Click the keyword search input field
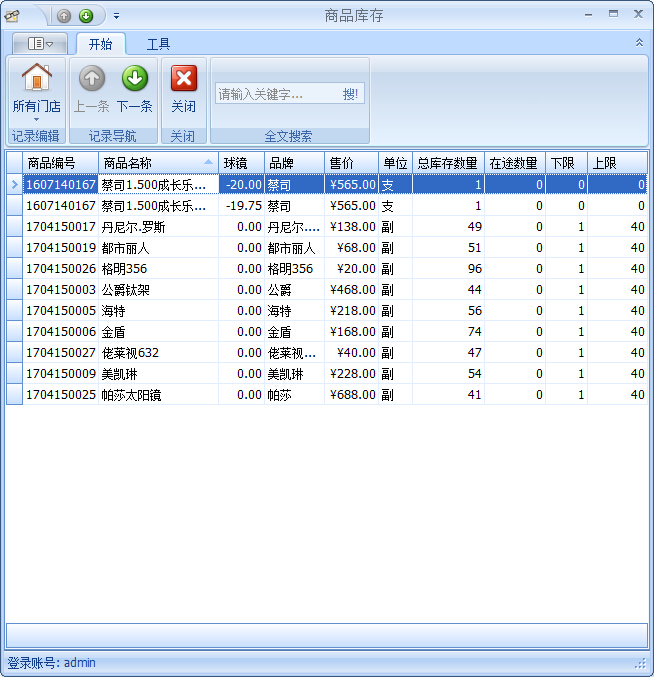Viewport: 654px width, 677px height. 277,94
